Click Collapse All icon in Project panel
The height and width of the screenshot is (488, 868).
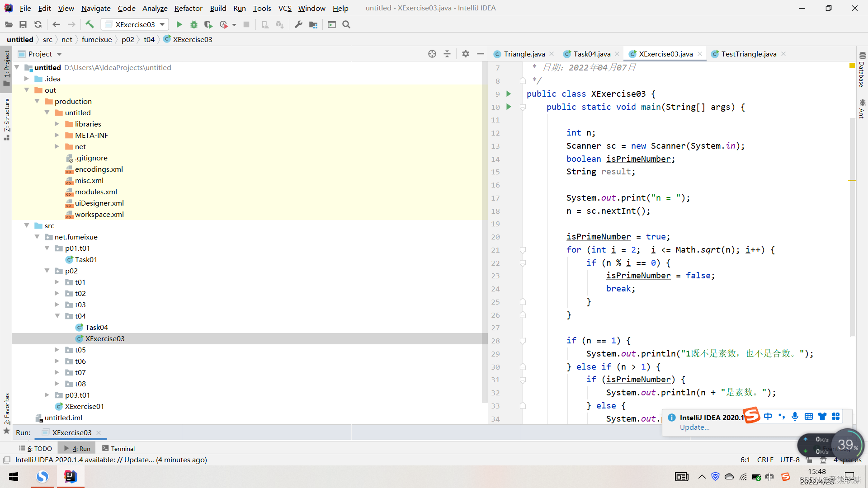[447, 54]
